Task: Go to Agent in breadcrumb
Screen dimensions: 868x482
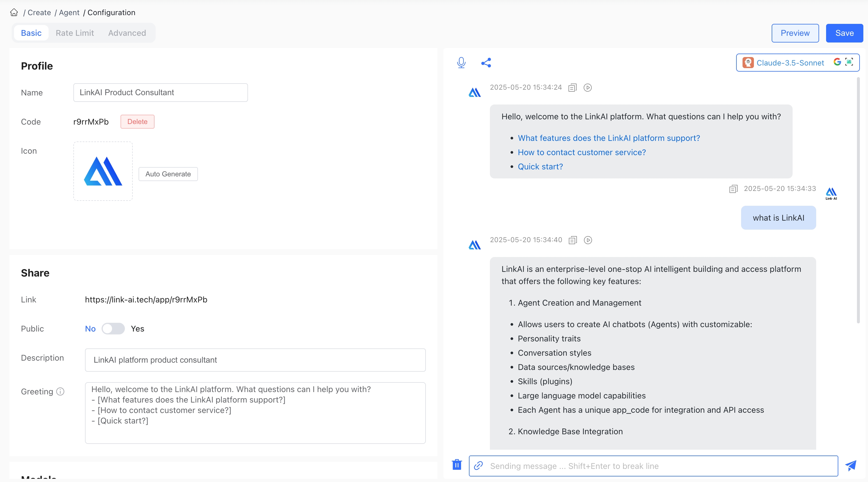Action: click(x=69, y=13)
